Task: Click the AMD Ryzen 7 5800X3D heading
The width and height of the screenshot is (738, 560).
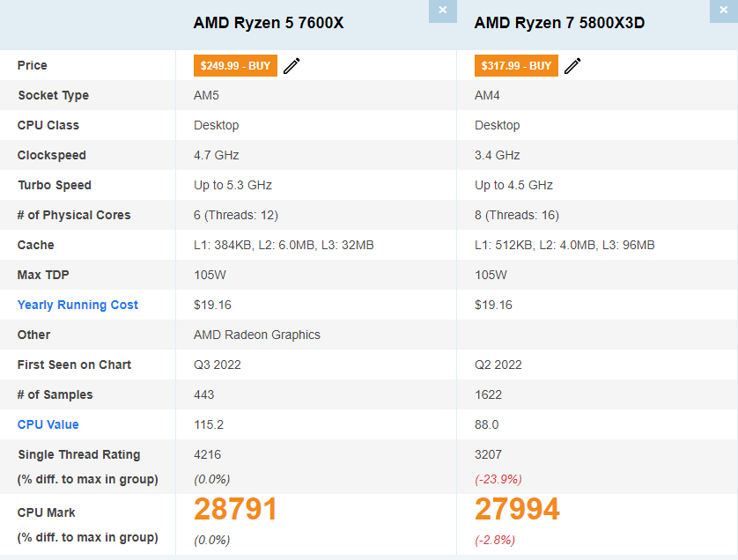Action: tap(559, 23)
